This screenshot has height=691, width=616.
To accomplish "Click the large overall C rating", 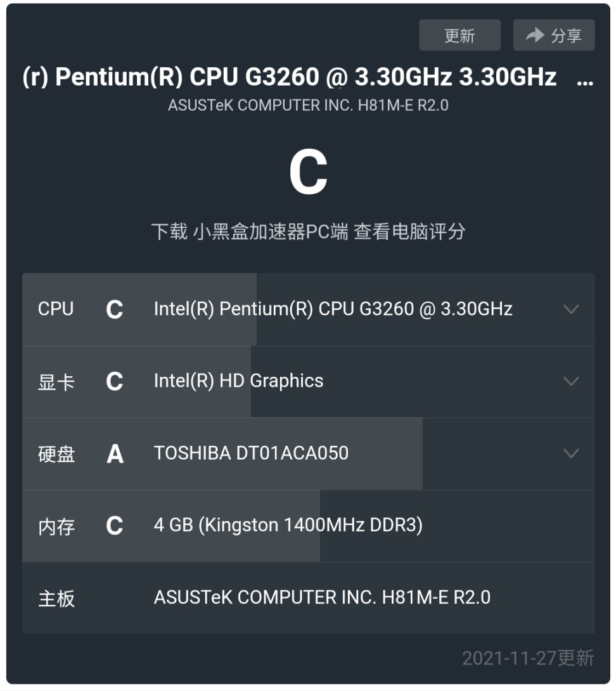I will pos(308,174).
